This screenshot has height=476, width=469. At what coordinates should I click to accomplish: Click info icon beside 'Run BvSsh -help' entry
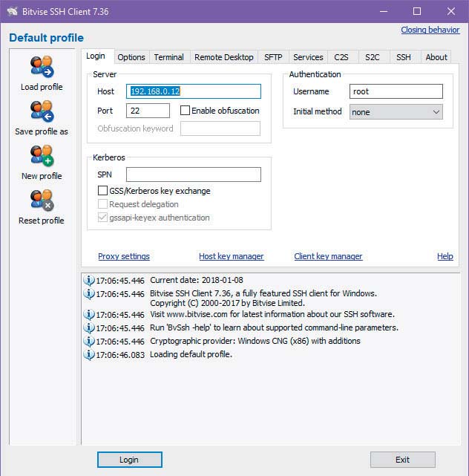[89, 328]
